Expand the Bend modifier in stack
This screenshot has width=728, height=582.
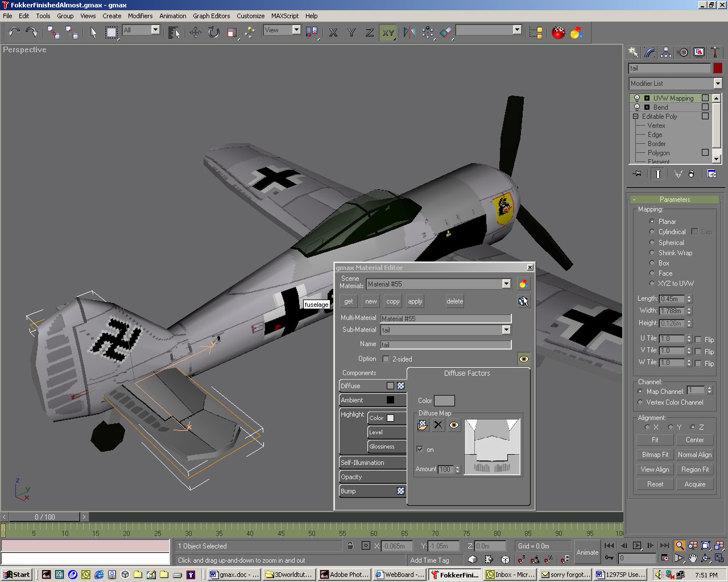(647, 107)
